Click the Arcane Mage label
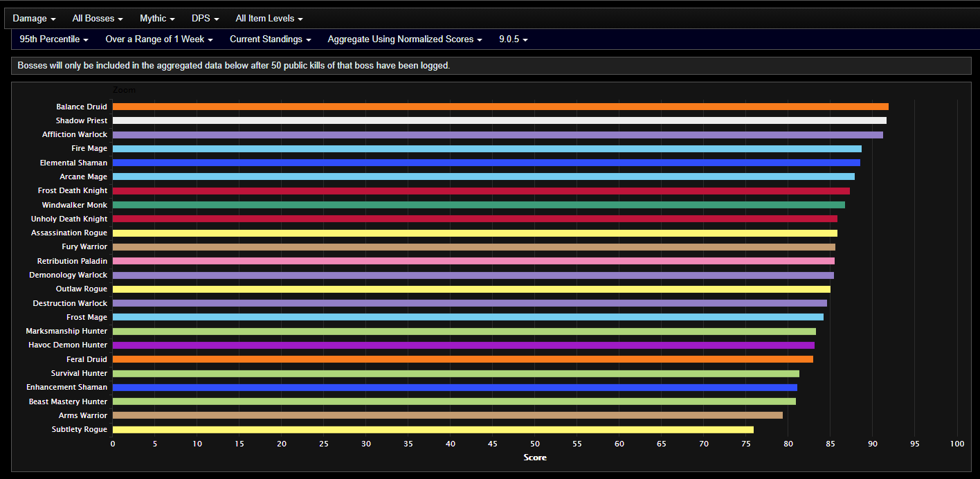 84,177
